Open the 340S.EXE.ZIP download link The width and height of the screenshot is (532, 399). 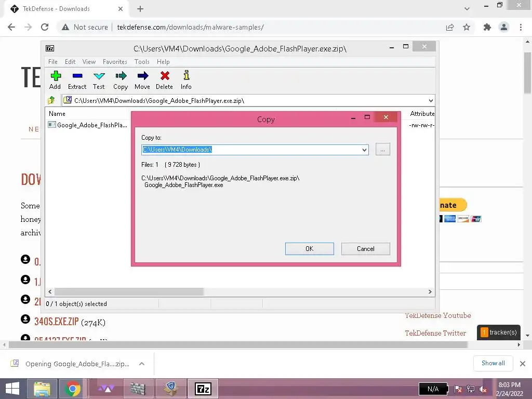[x=56, y=322]
